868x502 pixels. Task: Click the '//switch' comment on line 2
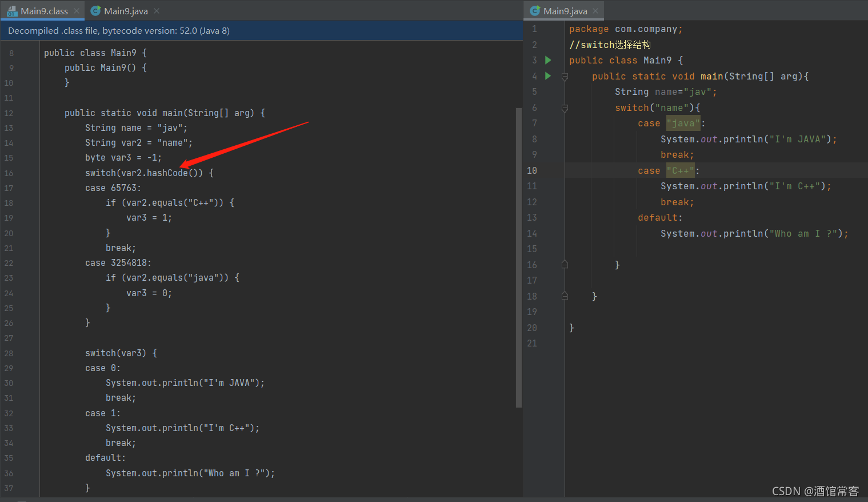click(x=610, y=45)
